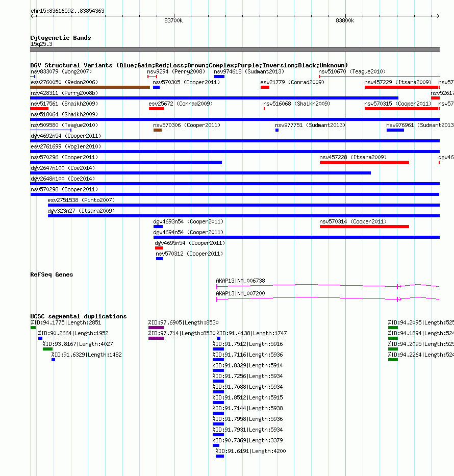The image size is (454, 476).
Task: Click the chr15:83616592..83854363 coordinate label
Action: click(x=67, y=11)
